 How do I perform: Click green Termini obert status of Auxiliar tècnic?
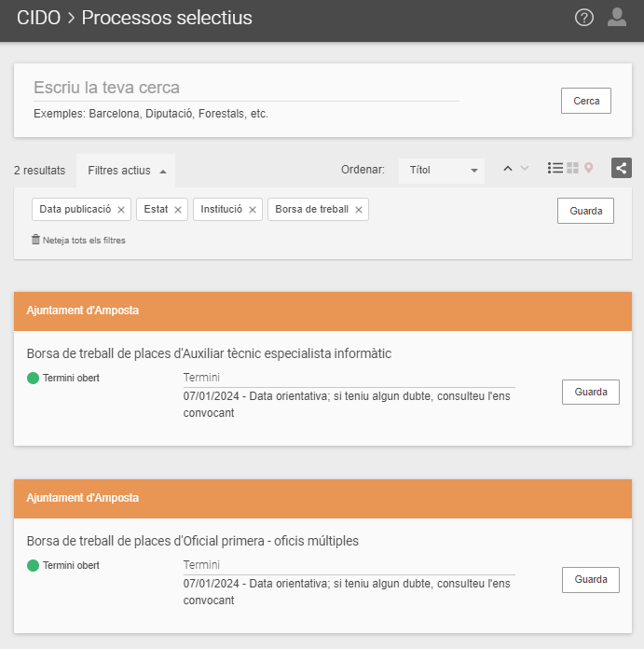[62, 378]
